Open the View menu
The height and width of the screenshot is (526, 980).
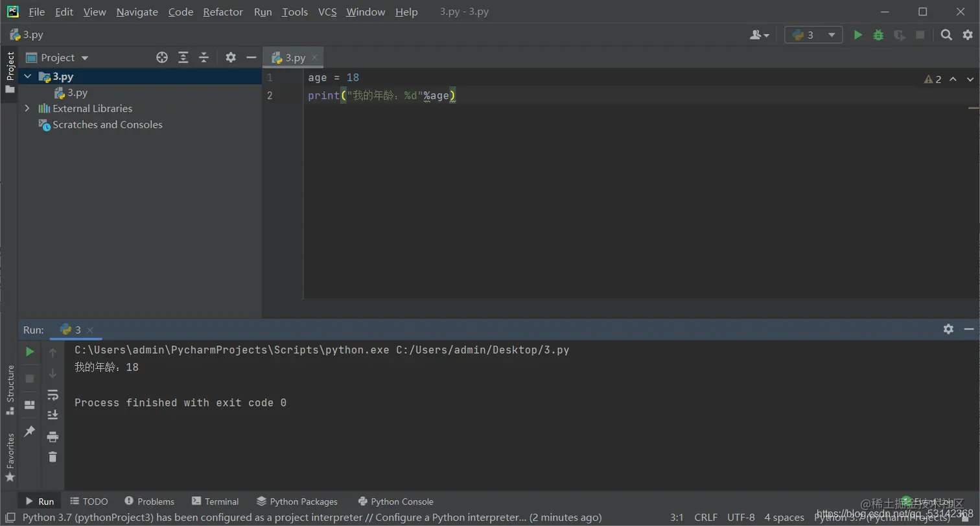pos(95,12)
